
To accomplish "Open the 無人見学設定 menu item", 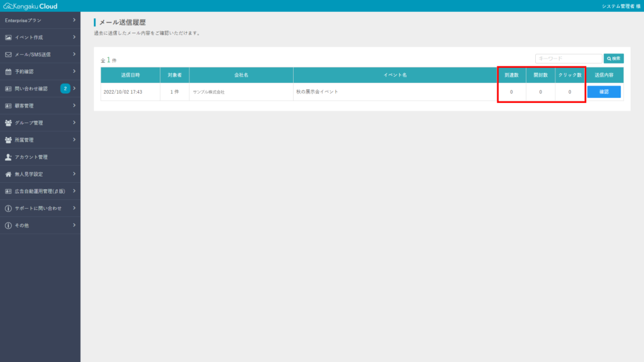I will tap(40, 174).
